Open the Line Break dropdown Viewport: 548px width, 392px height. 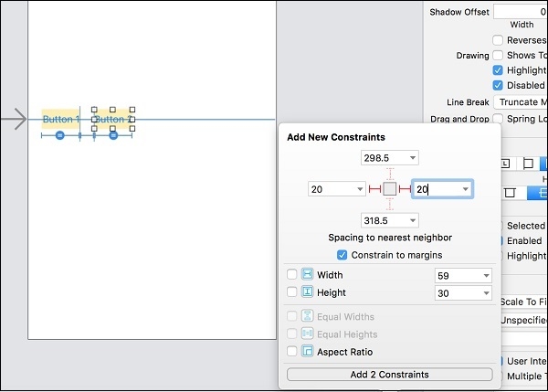click(521, 102)
